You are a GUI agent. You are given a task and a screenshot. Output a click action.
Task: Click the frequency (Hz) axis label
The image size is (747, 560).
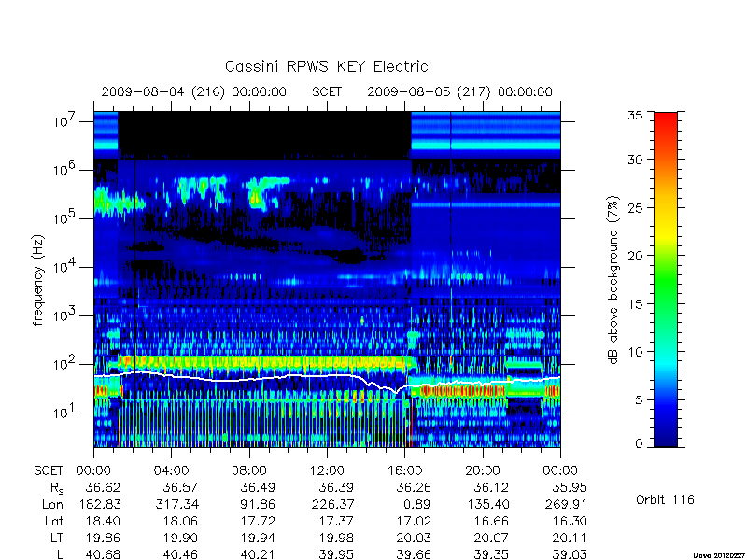38,280
